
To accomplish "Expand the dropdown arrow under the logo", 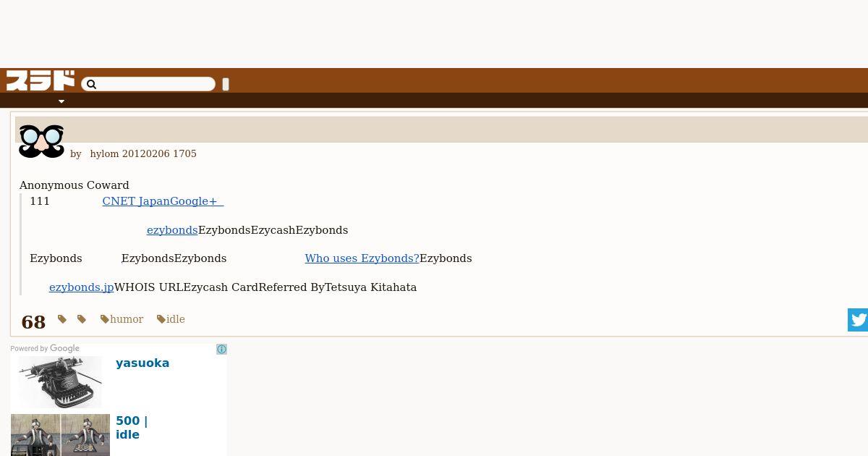I will tap(61, 101).
